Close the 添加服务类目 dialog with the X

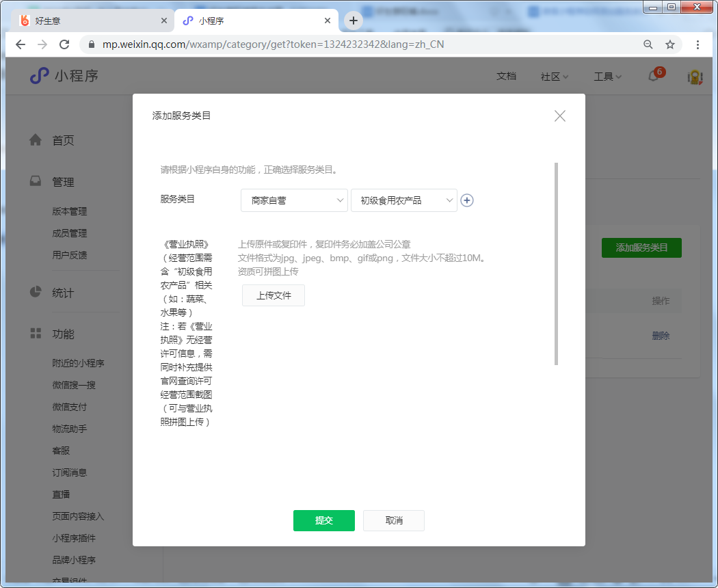(559, 116)
